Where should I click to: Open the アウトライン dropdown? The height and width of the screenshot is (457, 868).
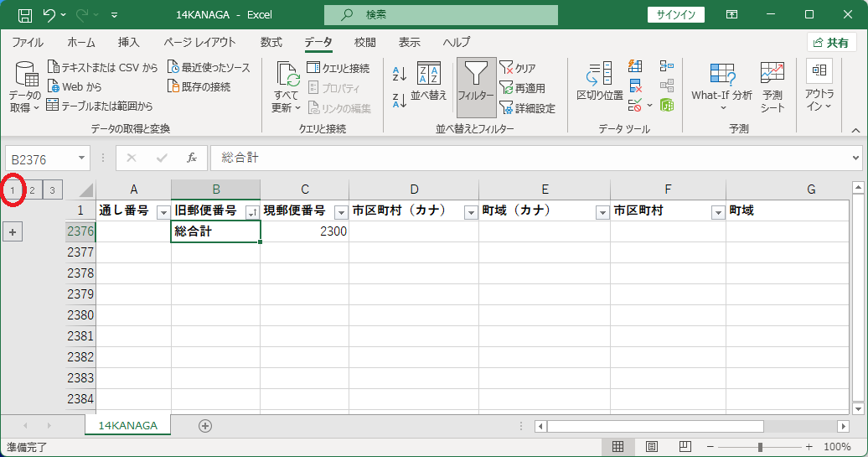[819, 86]
